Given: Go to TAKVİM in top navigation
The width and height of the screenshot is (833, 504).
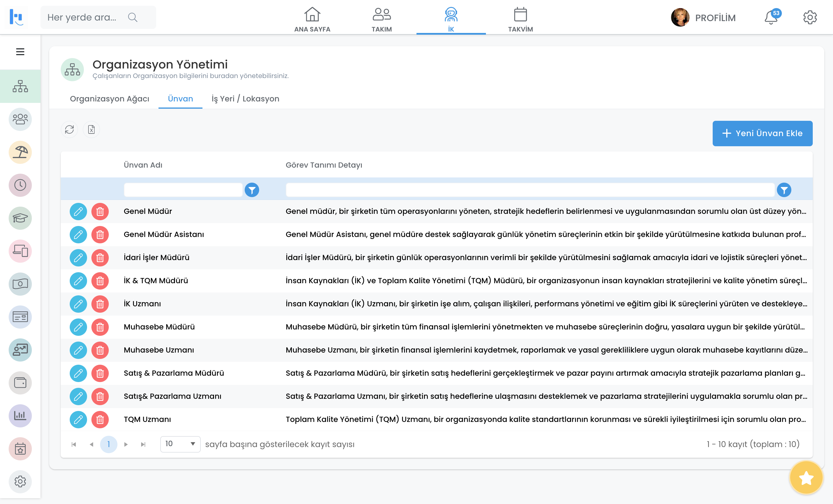Looking at the screenshot, I should tap(520, 20).
